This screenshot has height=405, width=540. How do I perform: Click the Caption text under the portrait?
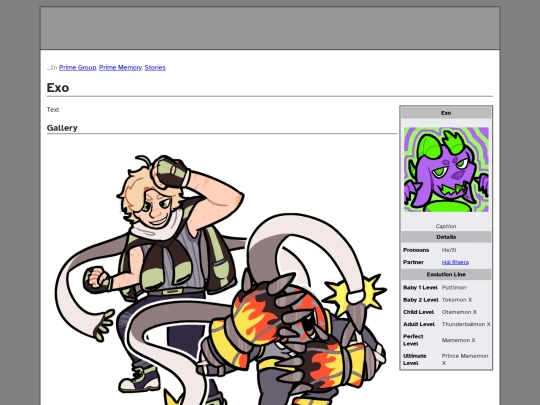[446, 226]
